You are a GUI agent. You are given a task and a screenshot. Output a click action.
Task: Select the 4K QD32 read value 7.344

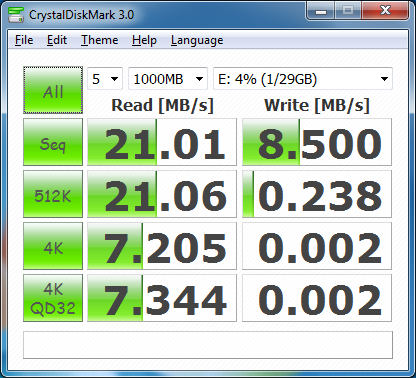162,298
